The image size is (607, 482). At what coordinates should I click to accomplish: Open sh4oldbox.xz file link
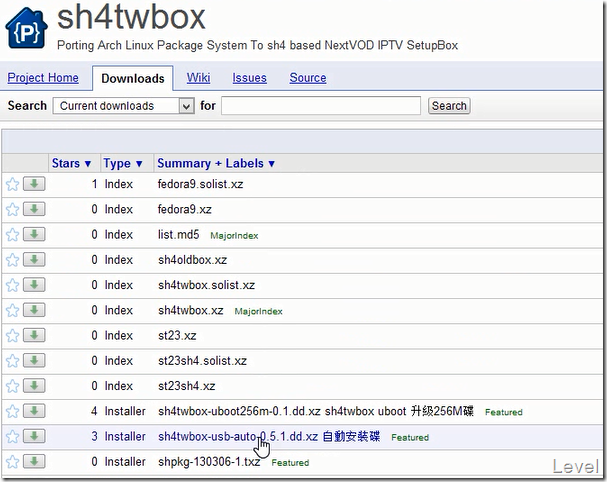coord(192,260)
